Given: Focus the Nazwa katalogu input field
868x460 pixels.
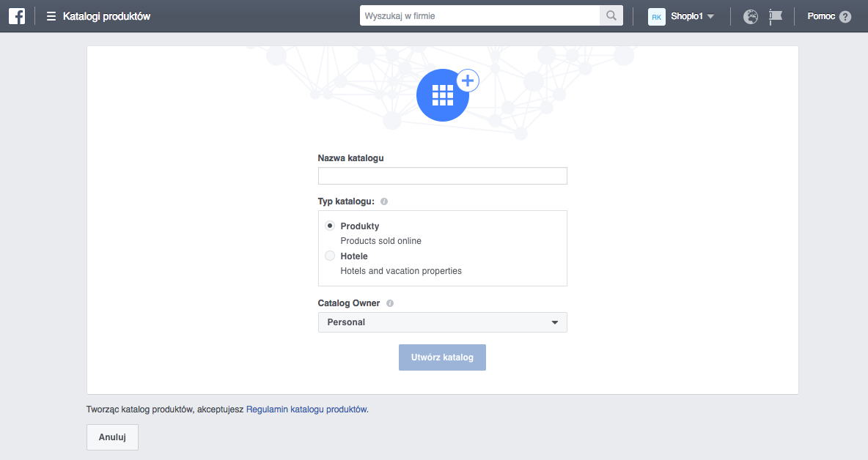Looking at the screenshot, I should (442, 176).
